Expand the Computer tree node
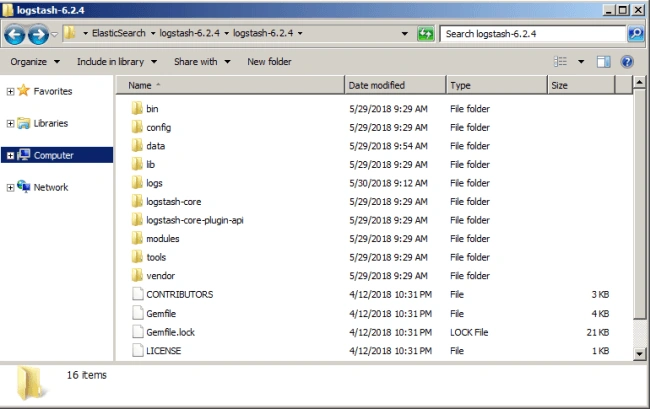This screenshot has width=650, height=409. pos(10,156)
